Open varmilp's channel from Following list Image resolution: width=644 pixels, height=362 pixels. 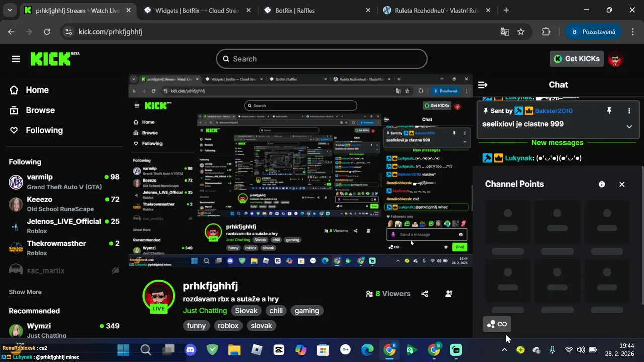pos(64,182)
